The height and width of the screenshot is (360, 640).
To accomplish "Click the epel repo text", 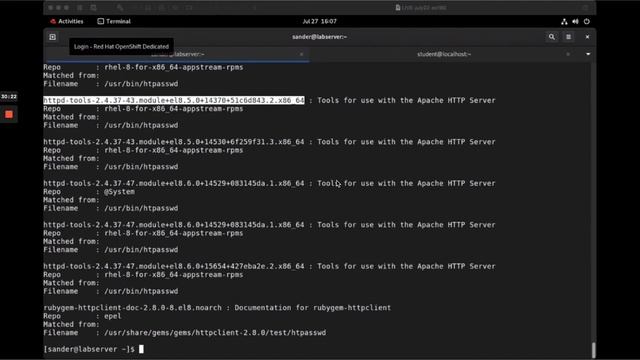I will 113,316.
